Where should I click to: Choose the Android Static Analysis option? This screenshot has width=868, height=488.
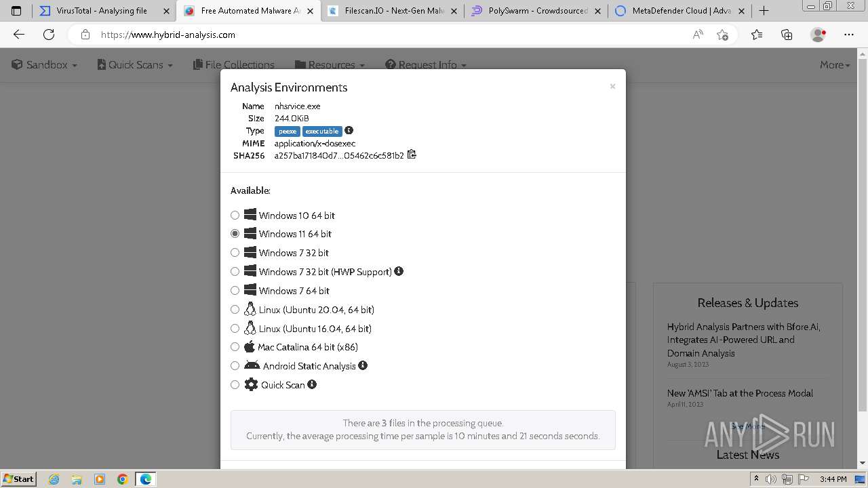pyautogui.click(x=235, y=365)
